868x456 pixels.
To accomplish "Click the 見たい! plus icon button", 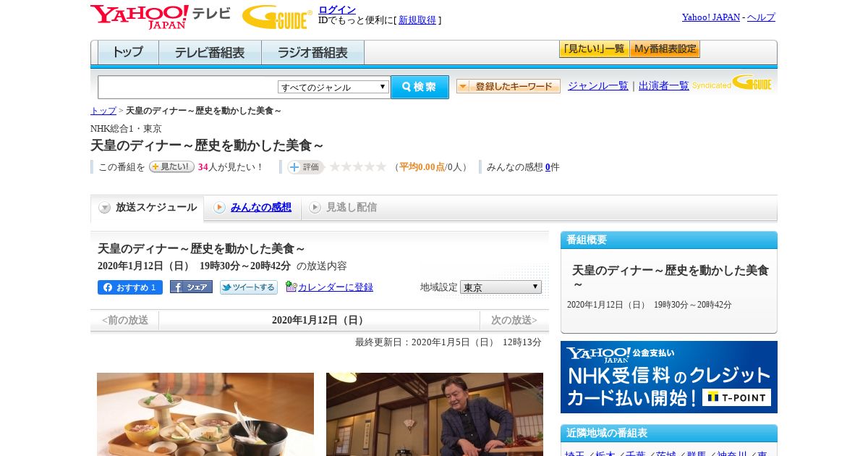I will 171,166.
